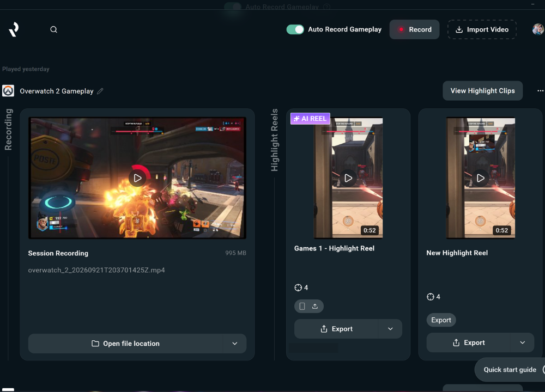This screenshot has width=545, height=392.
Task: Click the file name overwatch_2_20260921T203701425Z.mp4
Action: tap(96, 270)
